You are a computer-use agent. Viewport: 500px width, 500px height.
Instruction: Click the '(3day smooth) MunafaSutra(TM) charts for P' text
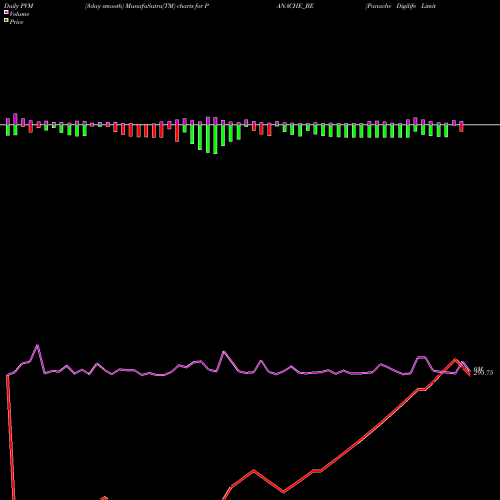point(147,6)
